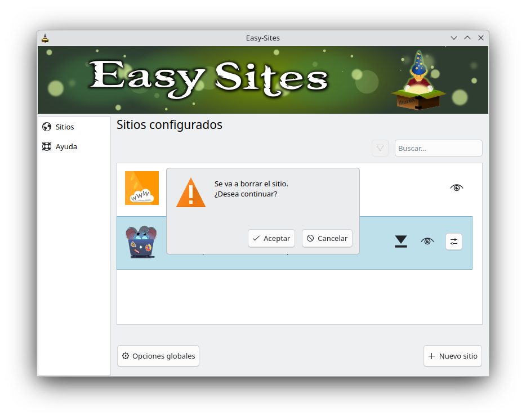
Task: Select the orange www cloud site thumbnail
Action: tap(142, 188)
